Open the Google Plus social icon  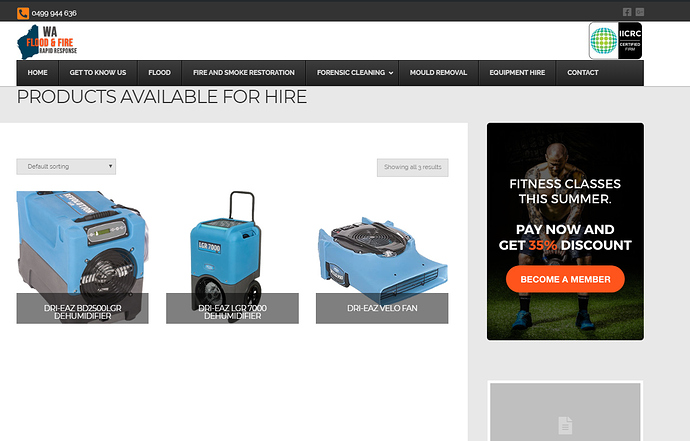pyautogui.click(x=640, y=12)
